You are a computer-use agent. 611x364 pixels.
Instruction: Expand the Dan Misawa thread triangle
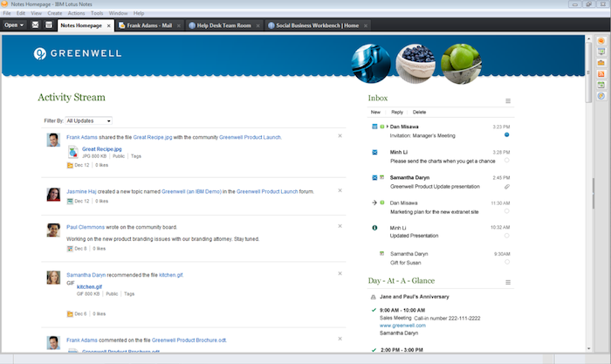tap(388, 127)
